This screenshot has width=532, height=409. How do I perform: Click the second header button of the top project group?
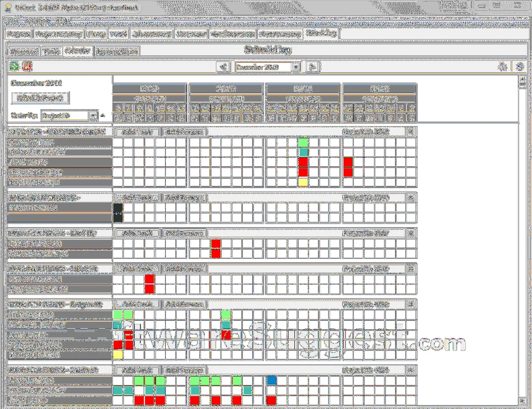pos(184,132)
